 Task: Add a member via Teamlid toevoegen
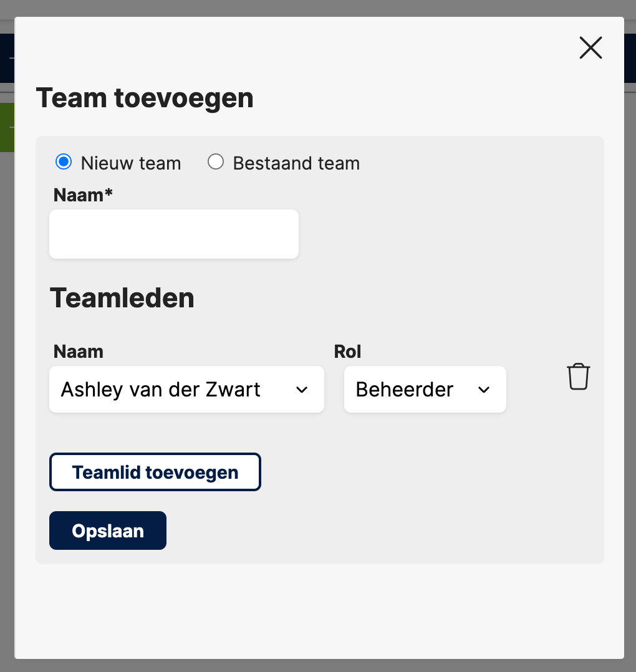155,472
